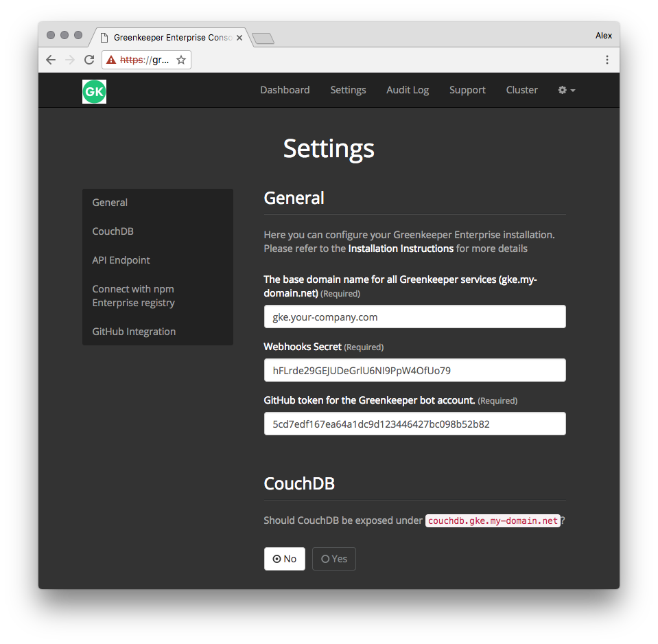The width and height of the screenshot is (658, 644).
Task: Click the base domain name input field
Action: point(414,317)
